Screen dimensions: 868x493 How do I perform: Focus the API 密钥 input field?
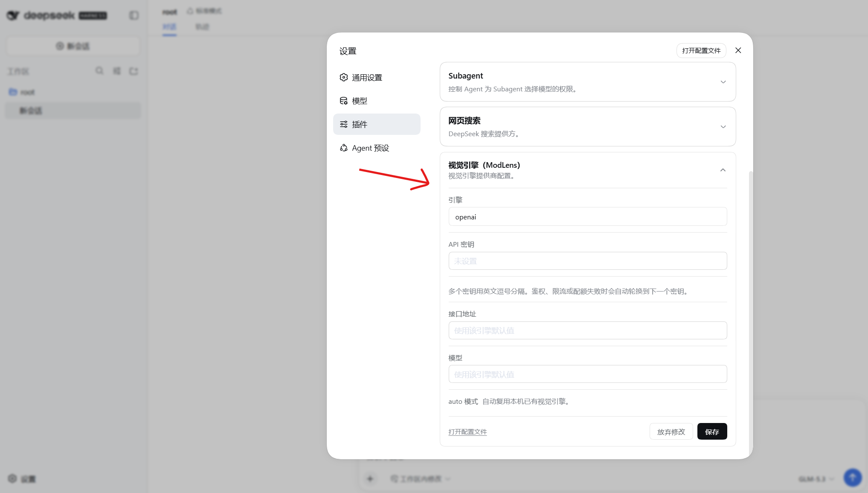click(x=587, y=261)
